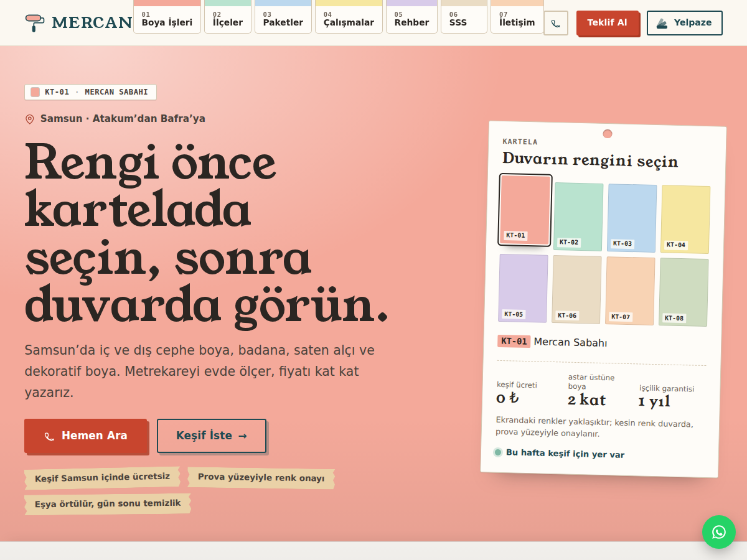This screenshot has width=747, height=560.
Task: Open the Boya İşleri menu item
Action: [167, 17]
